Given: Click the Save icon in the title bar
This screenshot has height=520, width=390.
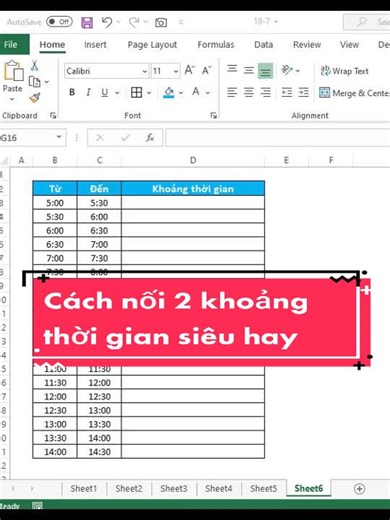Looking at the screenshot, I should pyautogui.click(x=87, y=22).
